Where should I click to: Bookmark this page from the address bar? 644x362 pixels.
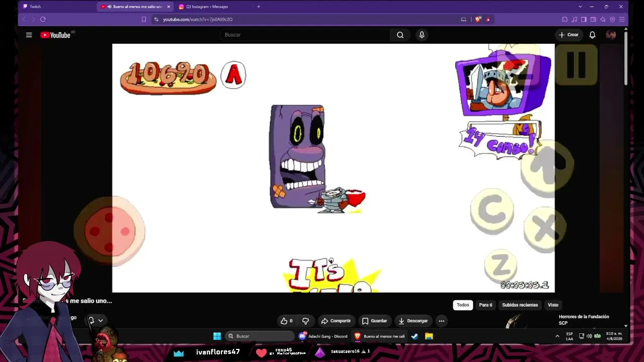(x=144, y=19)
